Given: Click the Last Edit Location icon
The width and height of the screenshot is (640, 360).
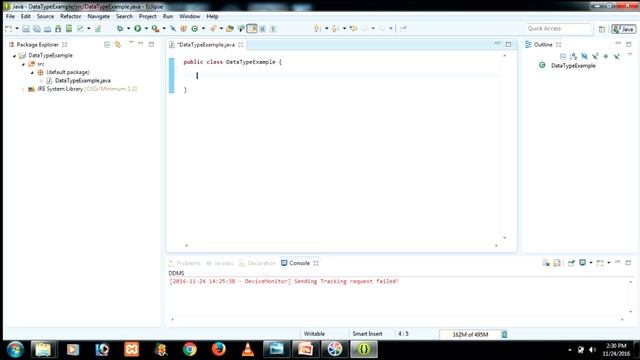Looking at the screenshot, I should [x=353, y=29].
